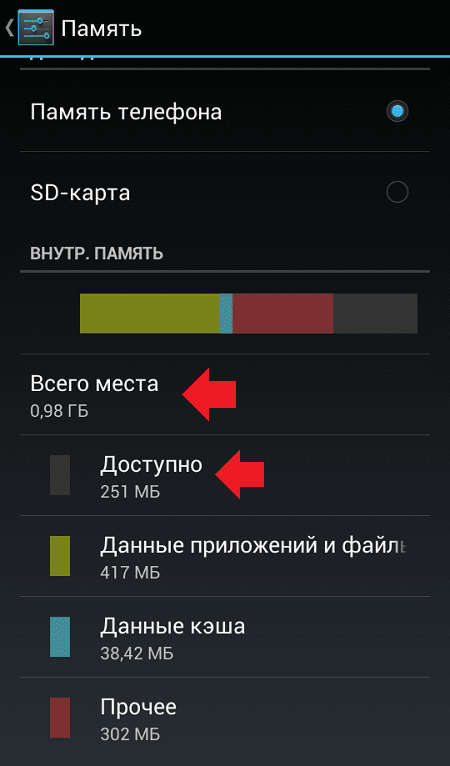The width and height of the screenshot is (450, 766).
Task: Open the Всего места entry
Action: tap(225, 394)
